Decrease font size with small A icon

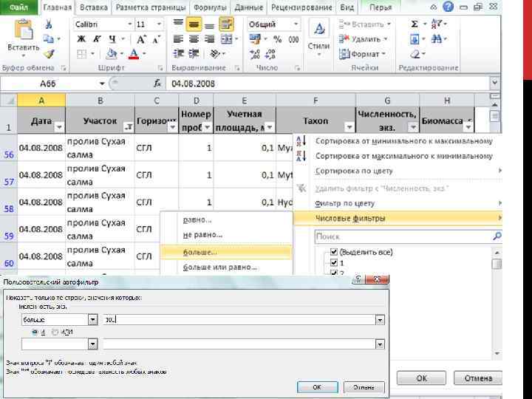(156, 40)
